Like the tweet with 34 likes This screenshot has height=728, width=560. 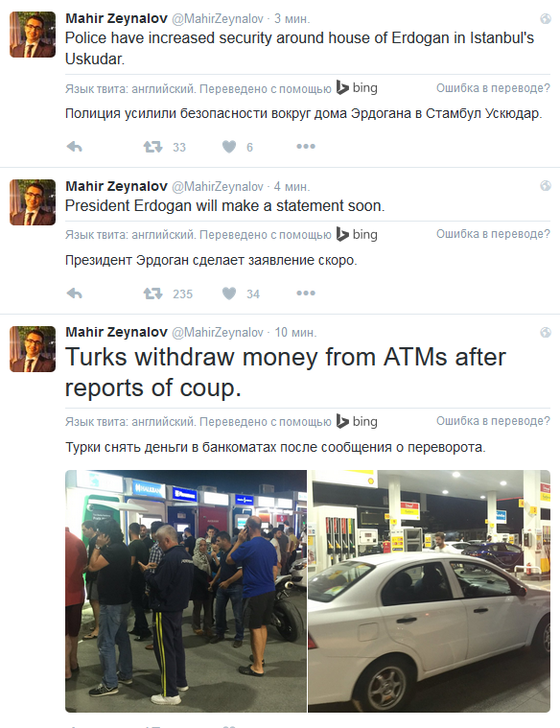pos(229,294)
